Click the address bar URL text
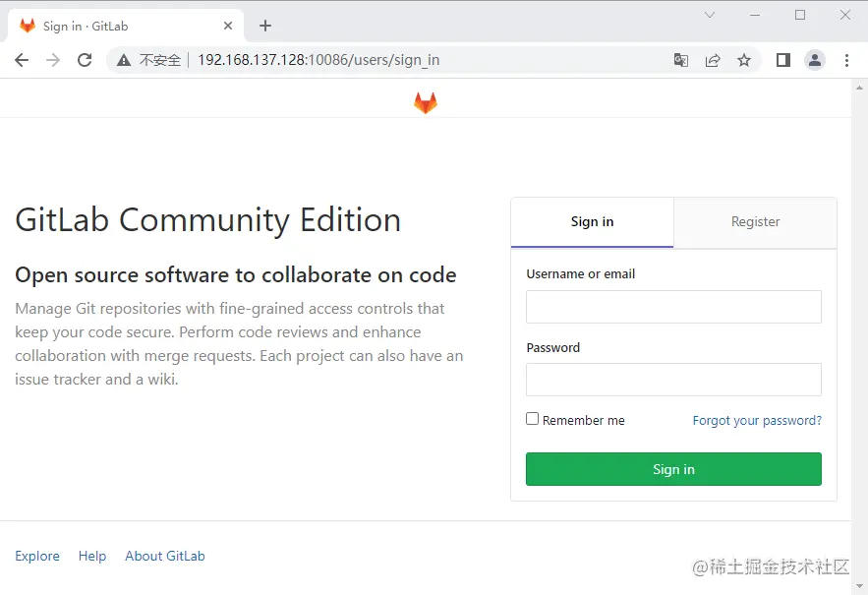This screenshot has height=595, width=868. coord(318,60)
